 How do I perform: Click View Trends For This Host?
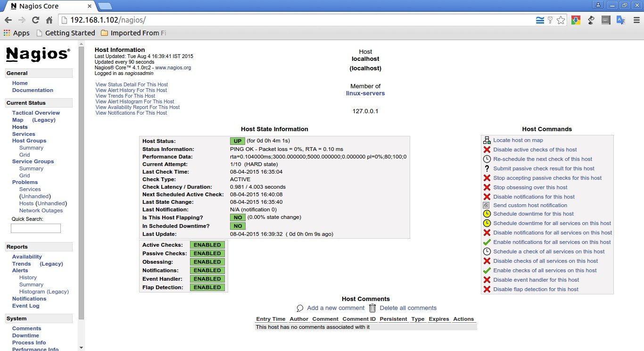click(125, 96)
